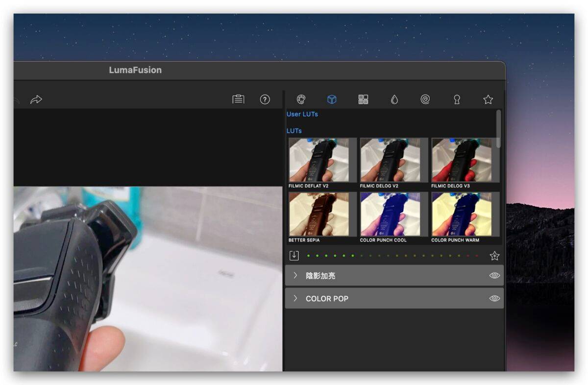Open the keyhole chroma key tab

pyautogui.click(x=457, y=99)
